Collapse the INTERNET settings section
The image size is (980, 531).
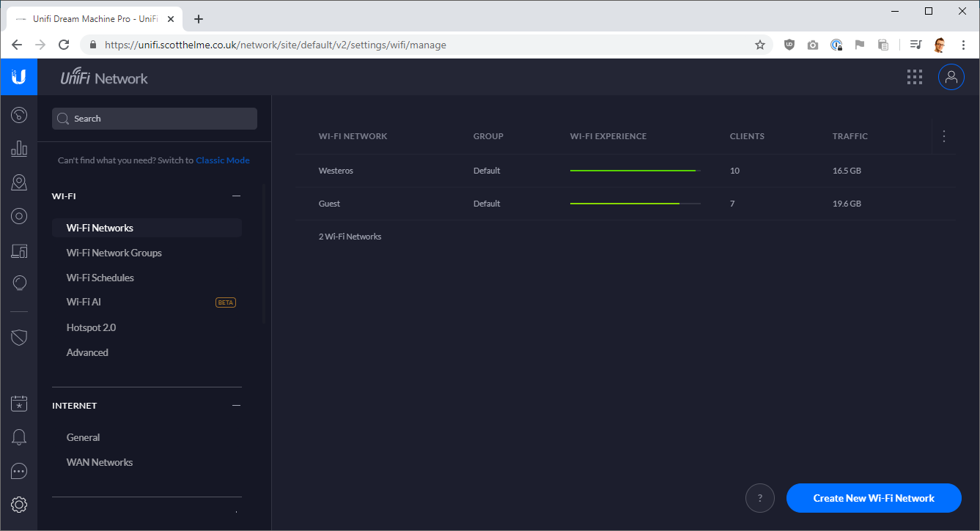click(236, 405)
